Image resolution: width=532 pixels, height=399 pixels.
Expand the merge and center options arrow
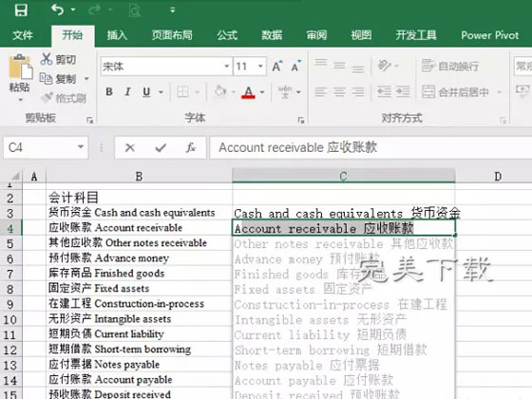coord(499,92)
